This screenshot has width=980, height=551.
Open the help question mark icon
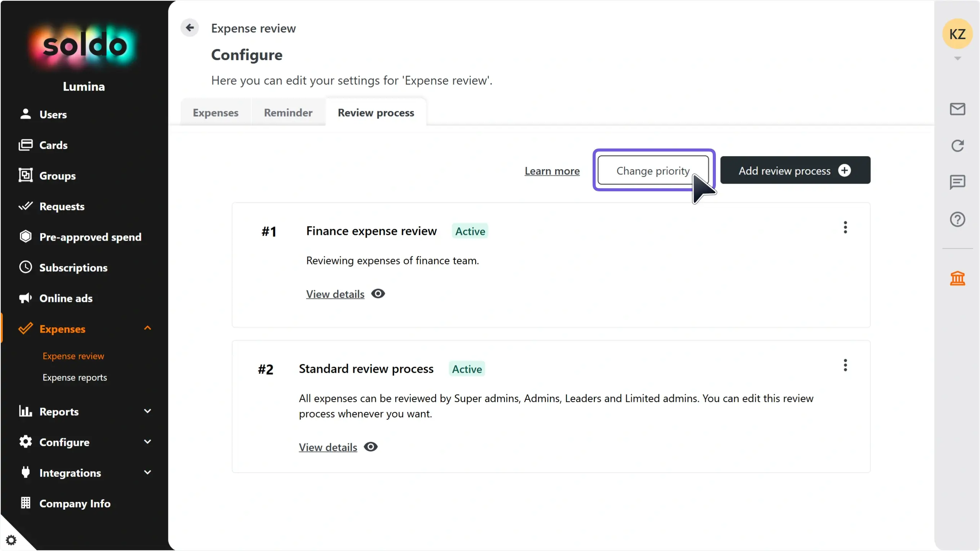[x=957, y=219]
